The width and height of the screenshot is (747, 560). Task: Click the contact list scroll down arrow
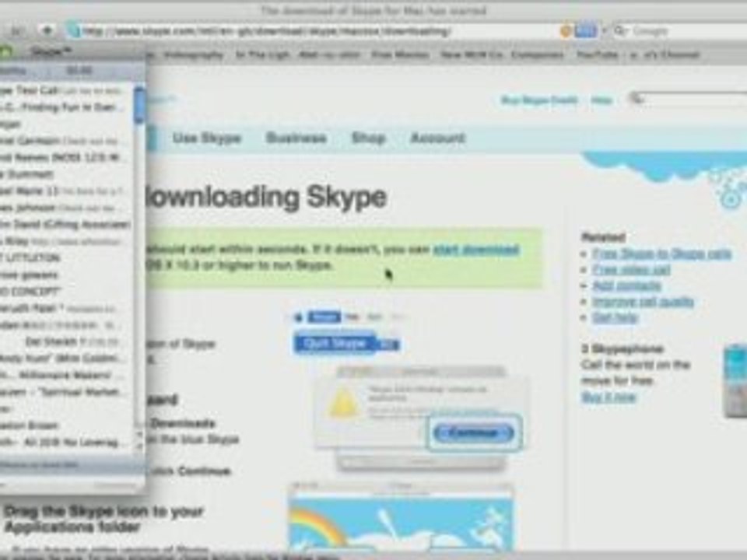(139, 446)
